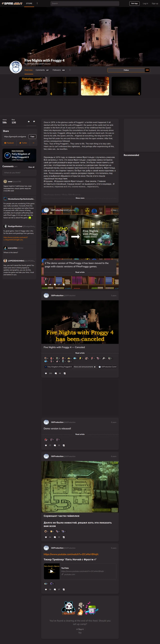Viewport: 160px width, 644px height.
Task: Add sticker to the demo moved post
Action: pyautogui.click(x=64, y=285)
